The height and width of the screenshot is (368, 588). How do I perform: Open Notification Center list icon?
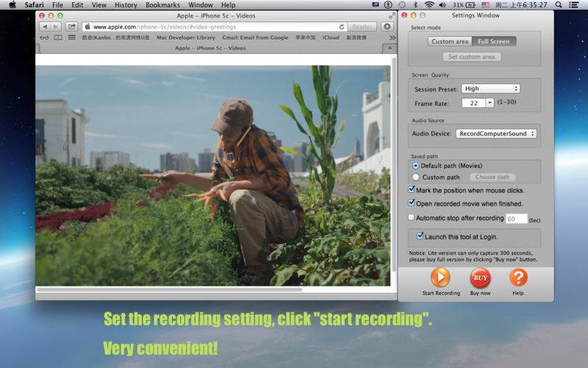[x=573, y=5]
